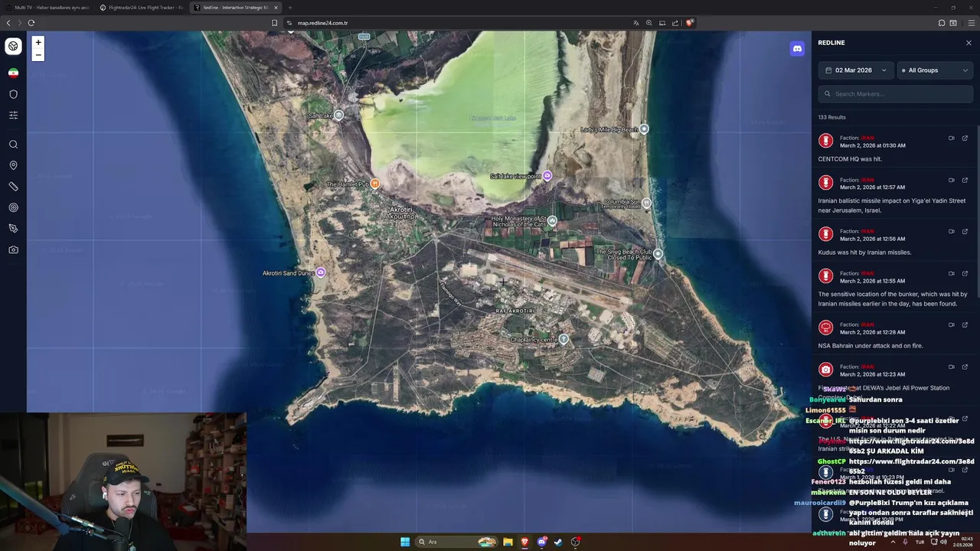
Task: Open the Windows Start menu
Action: click(405, 542)
